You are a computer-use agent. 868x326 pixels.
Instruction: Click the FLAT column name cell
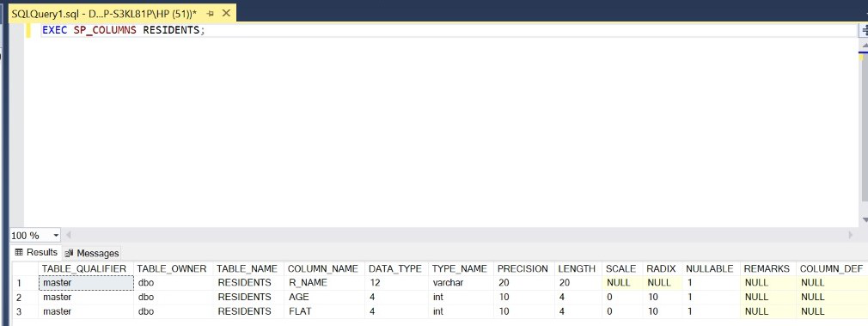[324, 311]
